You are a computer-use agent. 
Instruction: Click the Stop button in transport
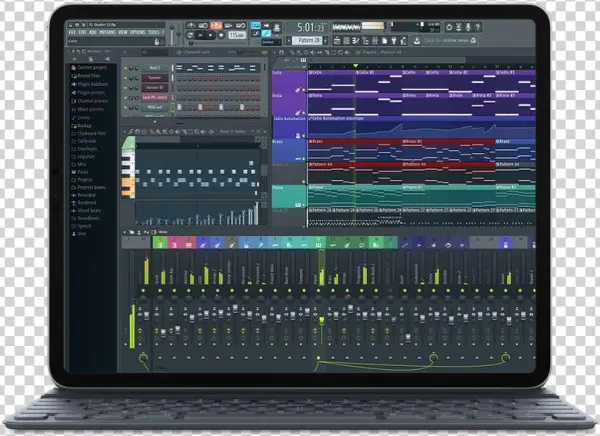click(x=210, y=35)
